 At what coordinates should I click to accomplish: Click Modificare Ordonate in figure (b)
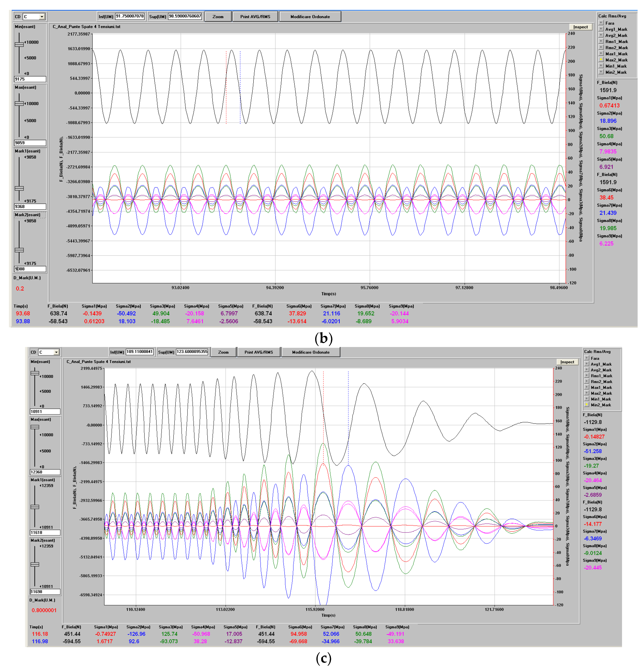(x=310, y=16)
